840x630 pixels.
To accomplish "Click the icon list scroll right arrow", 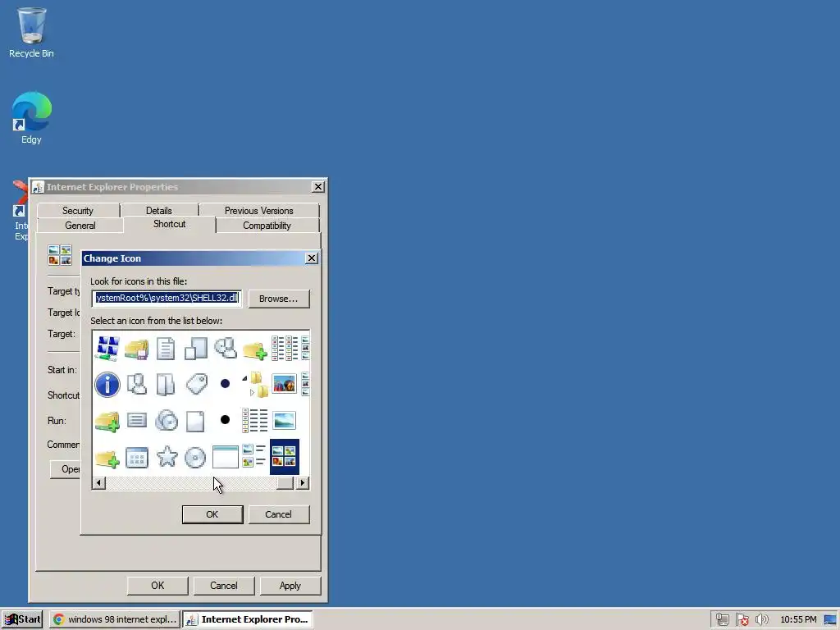I will tap(303, 483).
